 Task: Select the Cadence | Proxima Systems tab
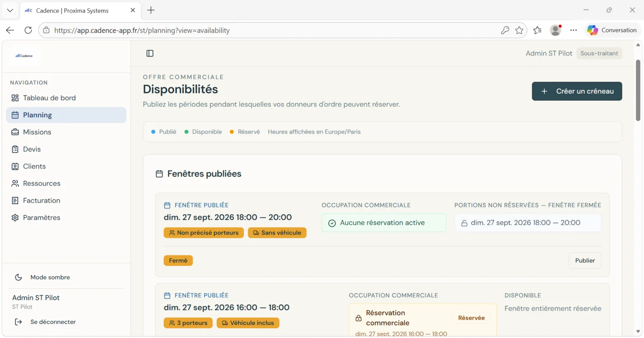click(80, 10)
